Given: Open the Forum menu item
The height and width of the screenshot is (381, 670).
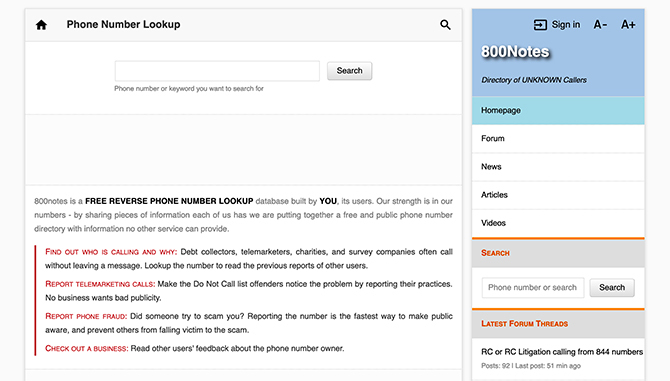Looking at the screenshot, I should (x=558, y=139).
